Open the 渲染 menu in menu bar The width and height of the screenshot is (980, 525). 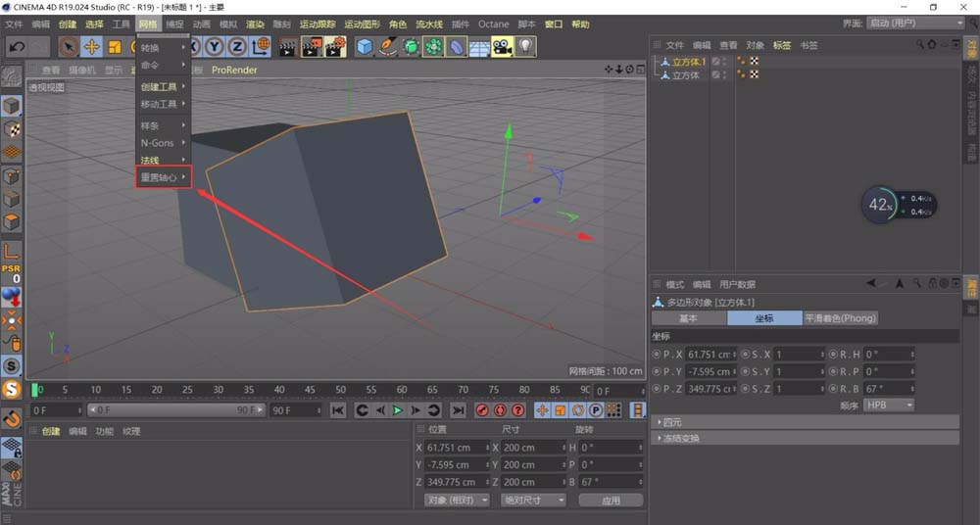point(255,24)
